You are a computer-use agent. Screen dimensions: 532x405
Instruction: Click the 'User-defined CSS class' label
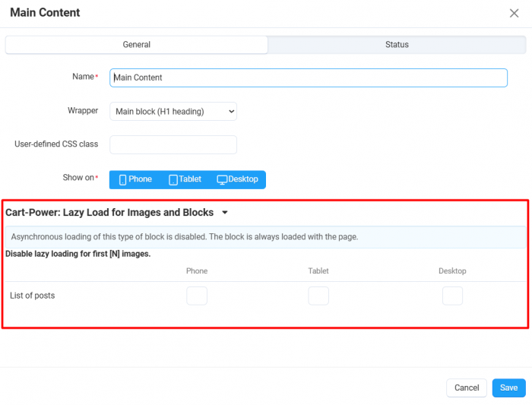point(56,144)
